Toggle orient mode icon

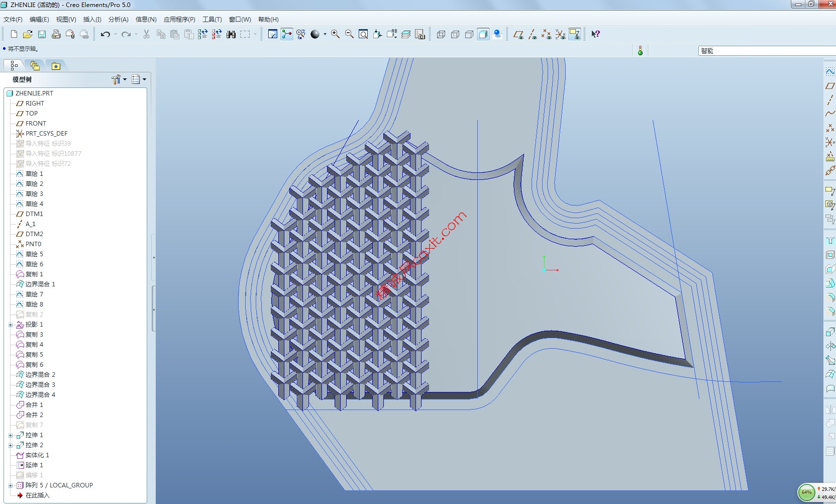coord(301,34)
